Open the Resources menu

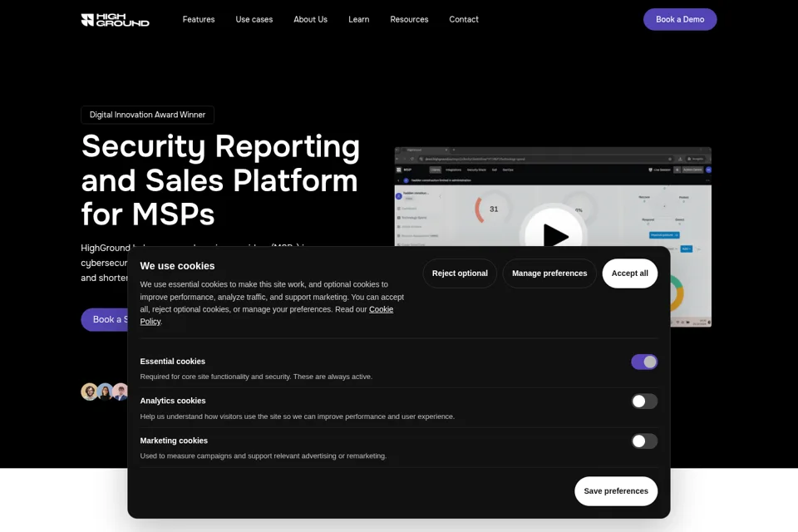tap(409, 19)
